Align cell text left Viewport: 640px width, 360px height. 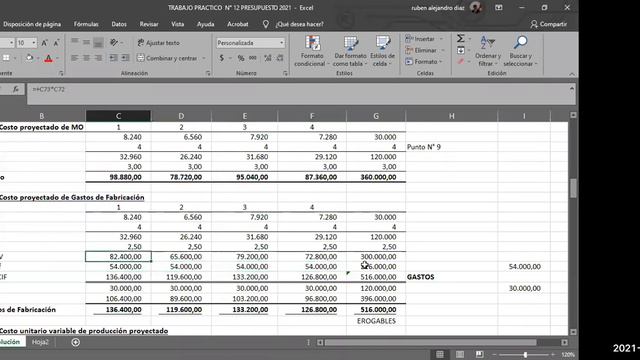[74, 58]
